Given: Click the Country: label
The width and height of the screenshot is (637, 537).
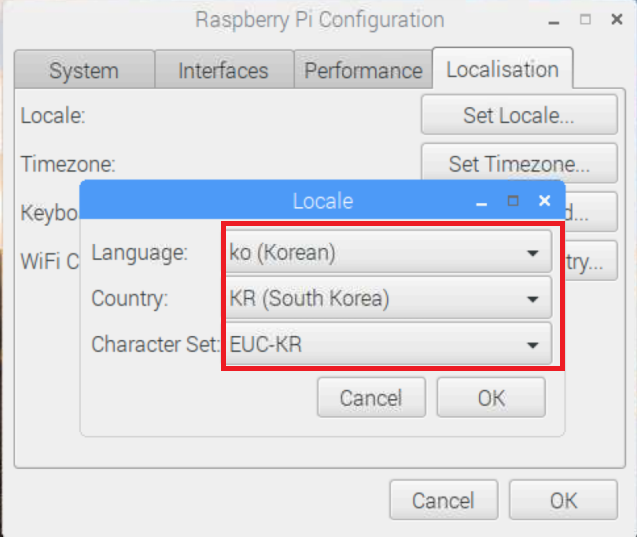Looking at the screenshot, I should tap(130, 299).
